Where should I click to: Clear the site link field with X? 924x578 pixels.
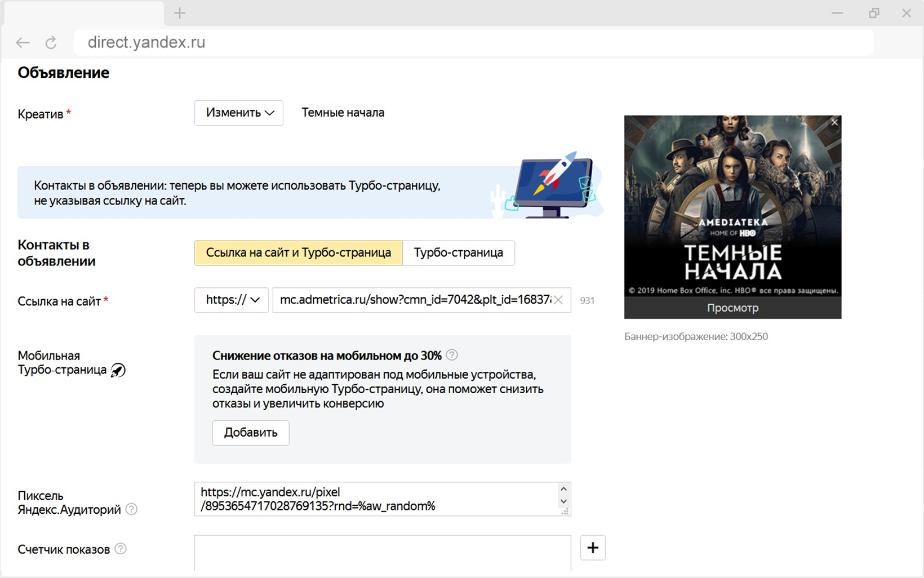558,300
